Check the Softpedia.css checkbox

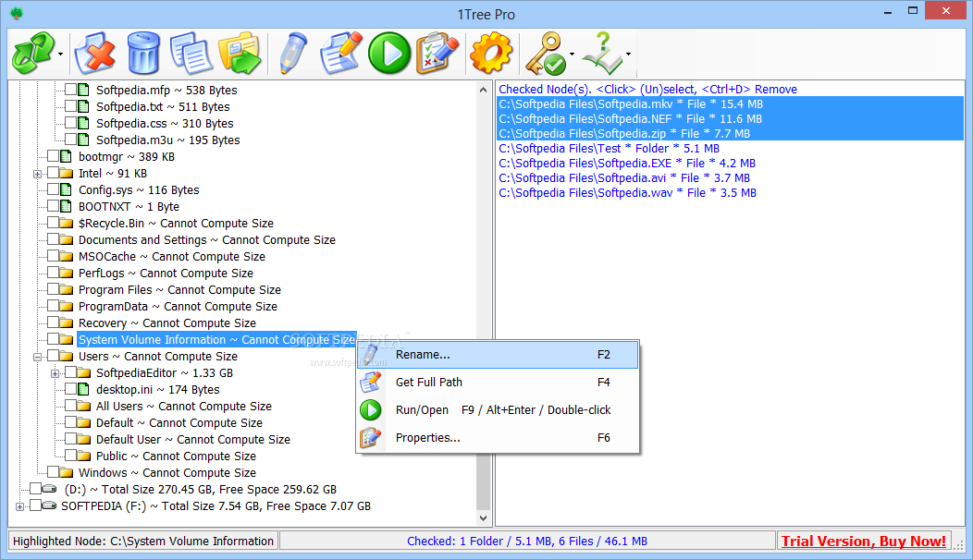click(x=70, y=124)
